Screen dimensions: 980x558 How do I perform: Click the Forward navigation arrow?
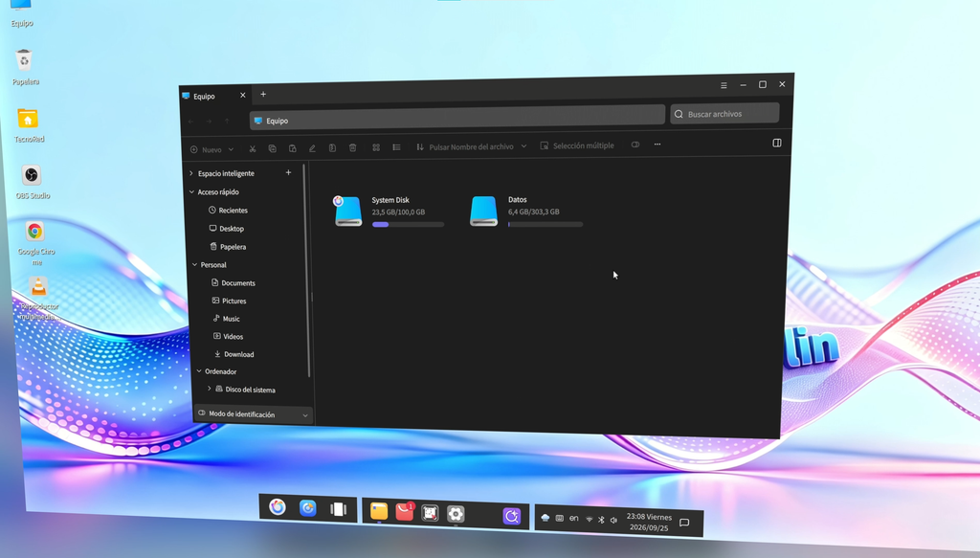click(210, 122)
